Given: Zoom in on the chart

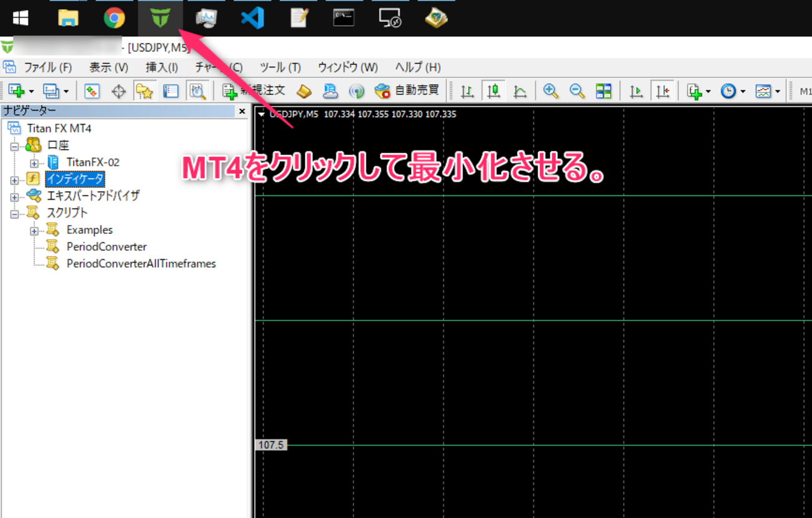Looking at the screenshot, I should (x=551, y=90).
